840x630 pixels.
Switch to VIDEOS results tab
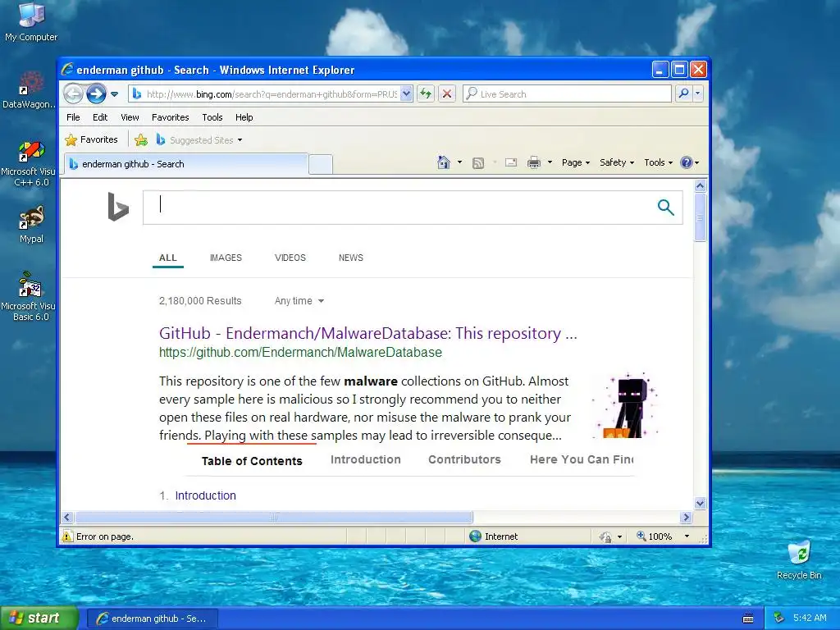[x=290, y=258]
